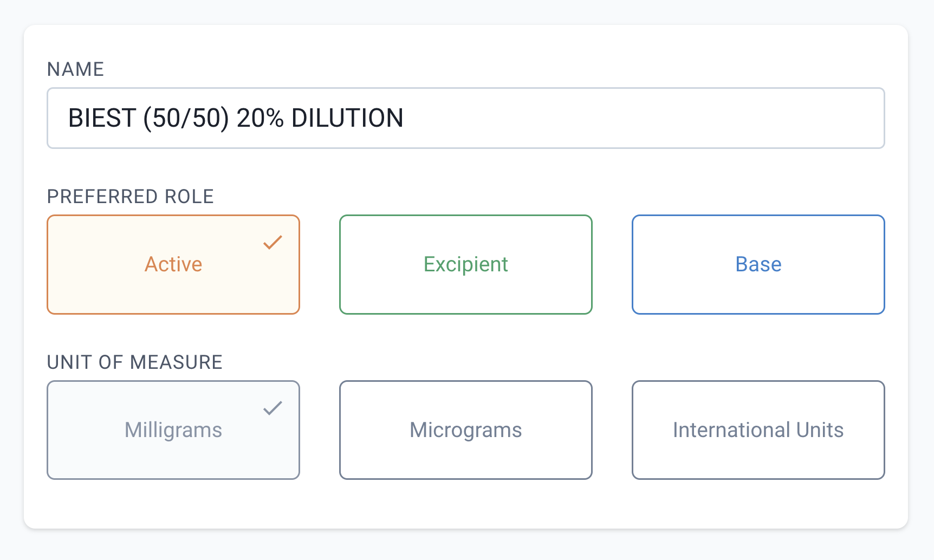Viewport: 934px width, 560px height.
Task: Select the text BIEST (50/50) 20% DILUTION
Action: [236, 118]
